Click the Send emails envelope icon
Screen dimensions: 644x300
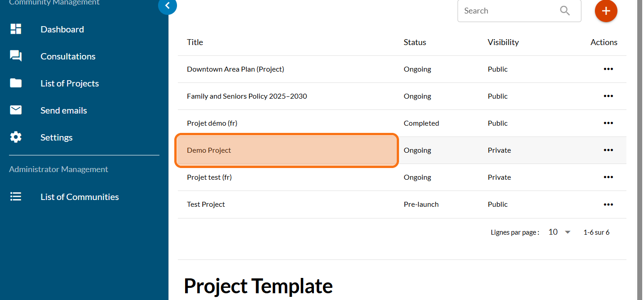[16, 110]
